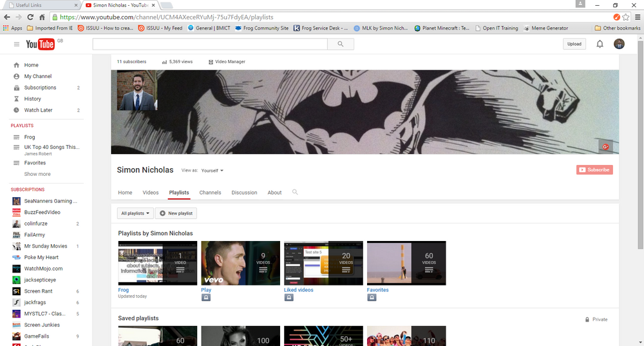This screenshot has width=644, height=346.
Task: Open the notifications bell
Action: point(600,44)
